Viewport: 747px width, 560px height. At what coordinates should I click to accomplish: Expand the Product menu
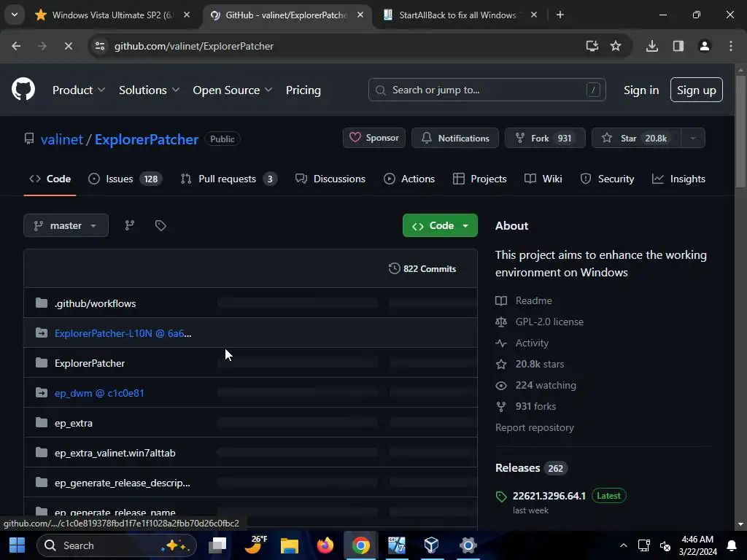79,90
